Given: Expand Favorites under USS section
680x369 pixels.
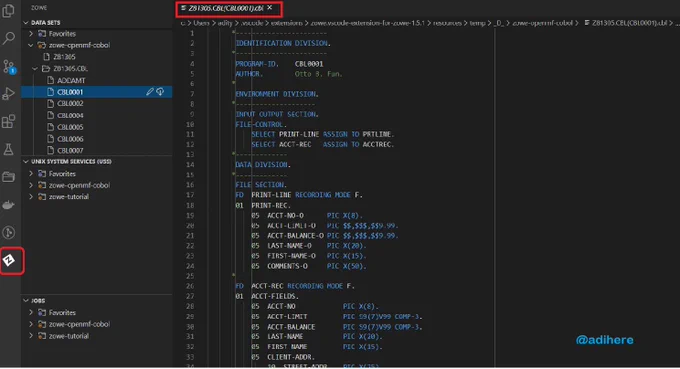Looking at the screenshot, I should coord(31,173).
